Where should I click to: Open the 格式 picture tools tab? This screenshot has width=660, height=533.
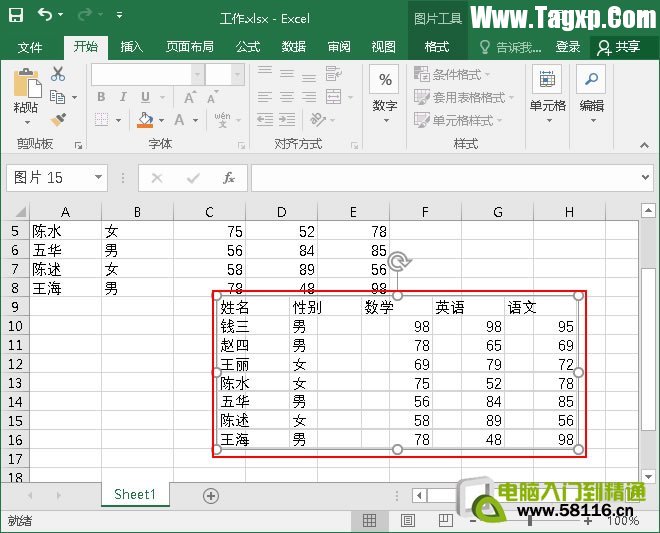[436, 47]
